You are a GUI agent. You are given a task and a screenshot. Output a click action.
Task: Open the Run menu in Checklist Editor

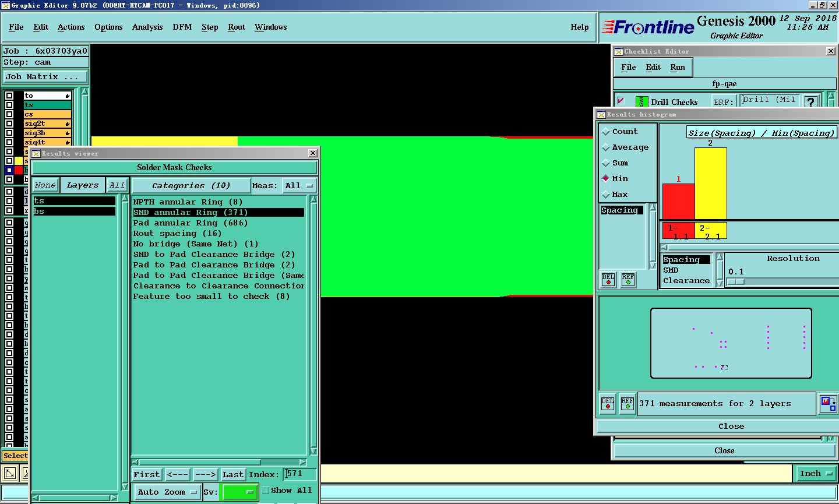click(678, 68)
